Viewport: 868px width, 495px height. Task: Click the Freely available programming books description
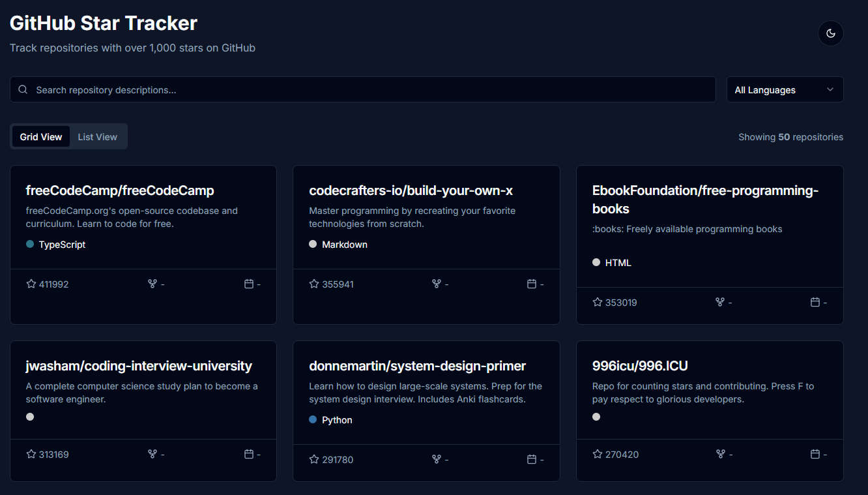pos(687,229)
